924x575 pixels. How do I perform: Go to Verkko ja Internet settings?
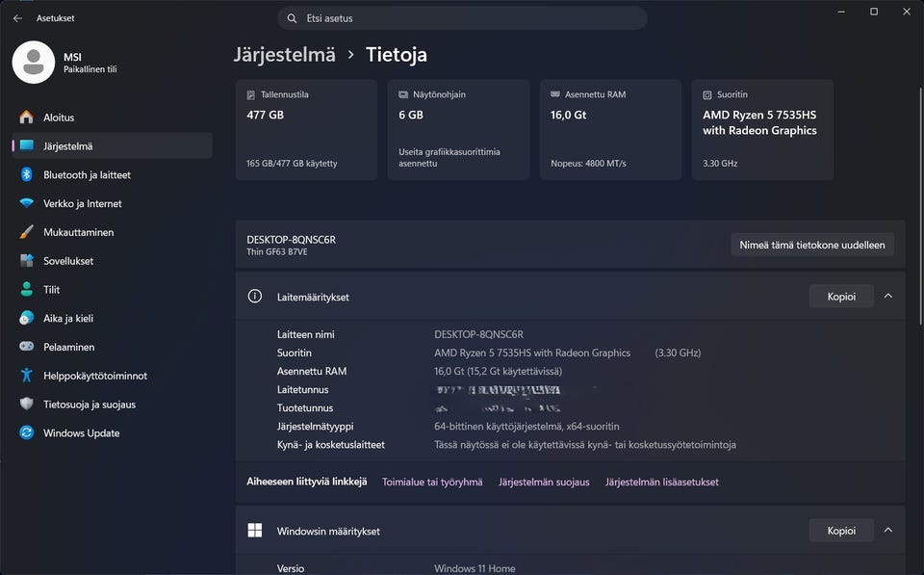112,203
